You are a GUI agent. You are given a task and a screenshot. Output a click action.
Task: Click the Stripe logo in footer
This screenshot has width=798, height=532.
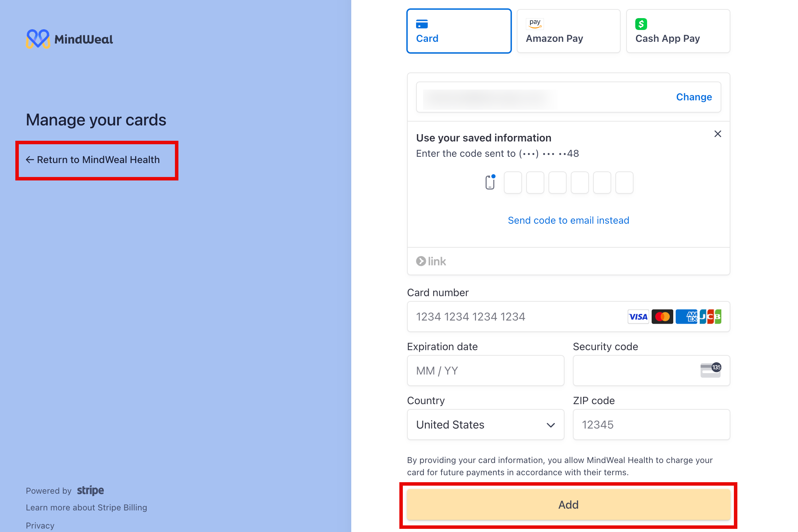[x=90, y=490]
